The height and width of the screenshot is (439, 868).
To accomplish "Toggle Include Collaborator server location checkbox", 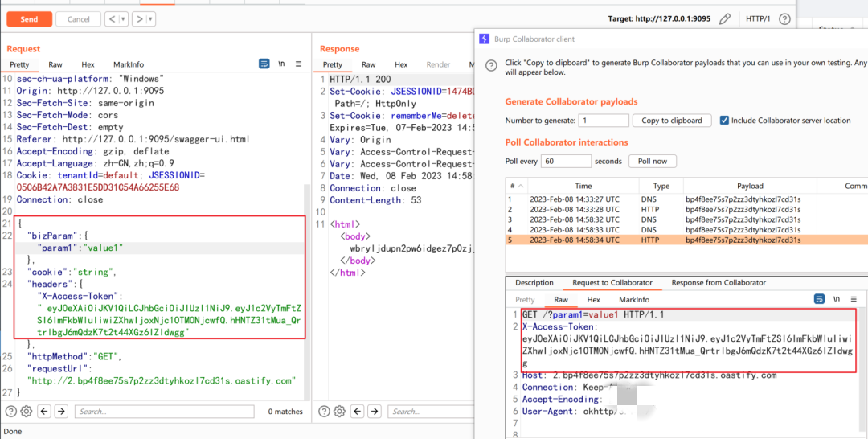I will pos(724,120).
